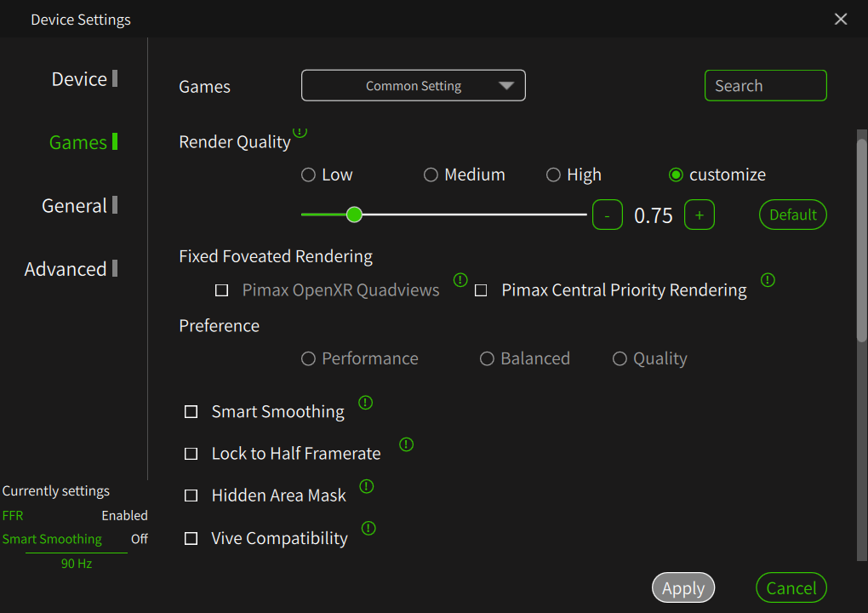Screen dimensions: 868x613
Task: Switch to the Device tab
Action: pos(79,79)
